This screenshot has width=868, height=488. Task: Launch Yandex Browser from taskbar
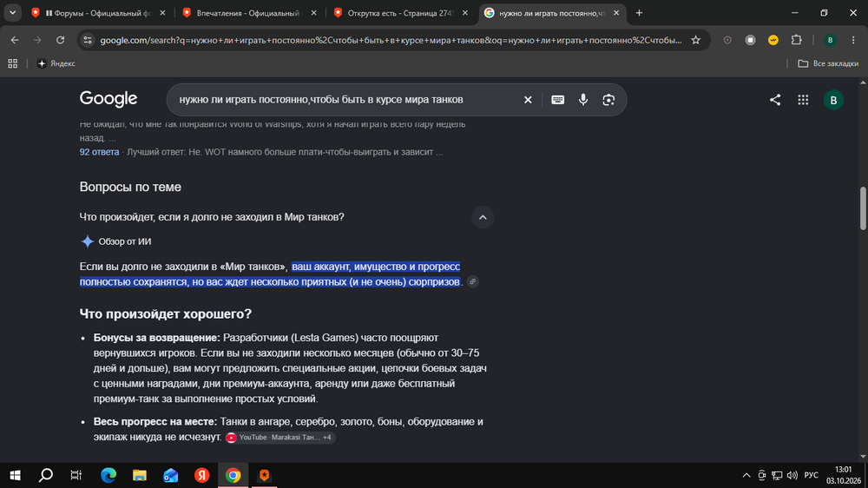(x=202, y=475)
